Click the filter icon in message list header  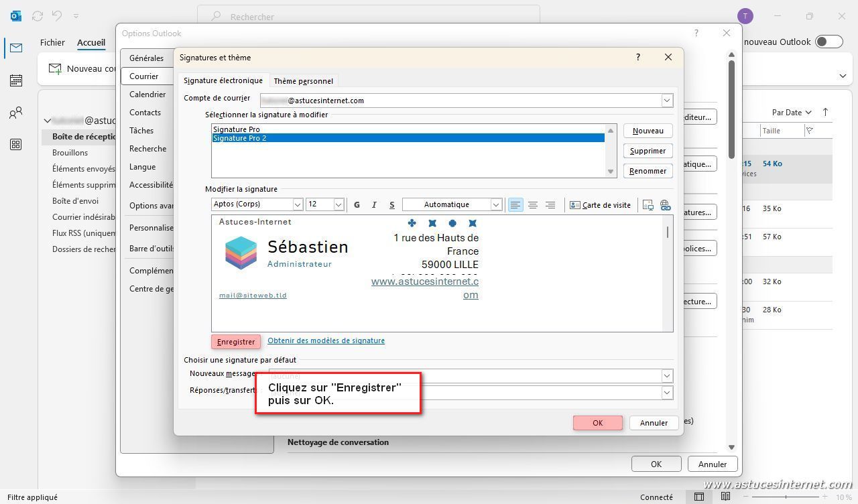pos(810,131)
